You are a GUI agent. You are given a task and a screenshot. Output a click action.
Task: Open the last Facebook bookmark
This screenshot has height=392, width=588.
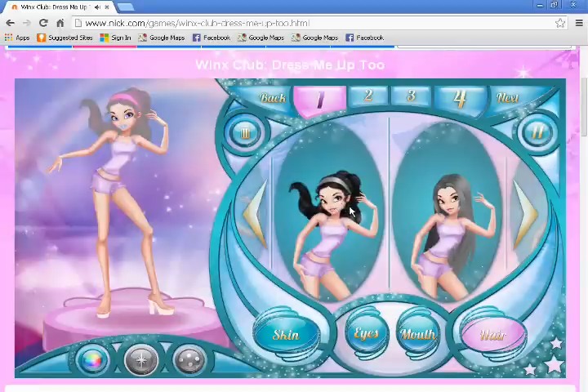364,38
